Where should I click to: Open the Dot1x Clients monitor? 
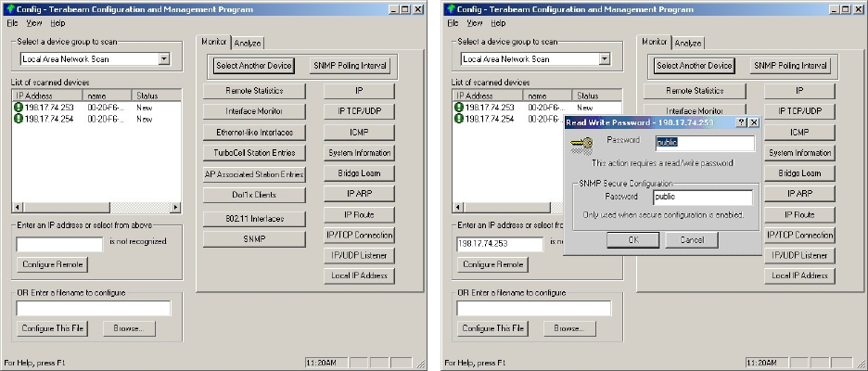pos(254,195)
